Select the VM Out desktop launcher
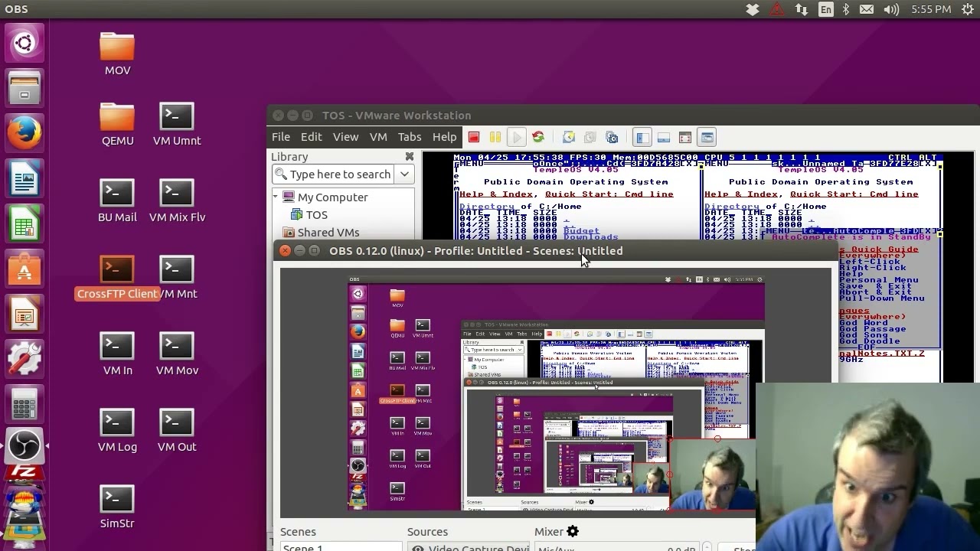 click(x=177, y=430)
